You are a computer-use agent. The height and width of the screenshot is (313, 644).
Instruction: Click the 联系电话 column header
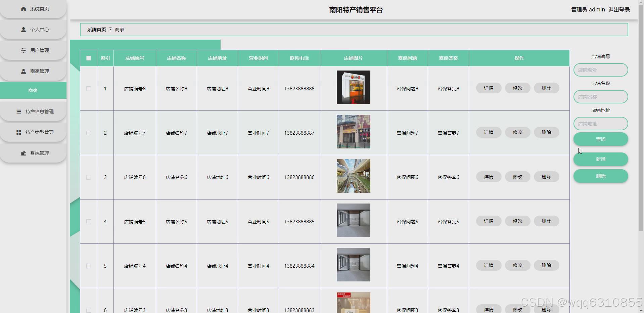(300, 58)
